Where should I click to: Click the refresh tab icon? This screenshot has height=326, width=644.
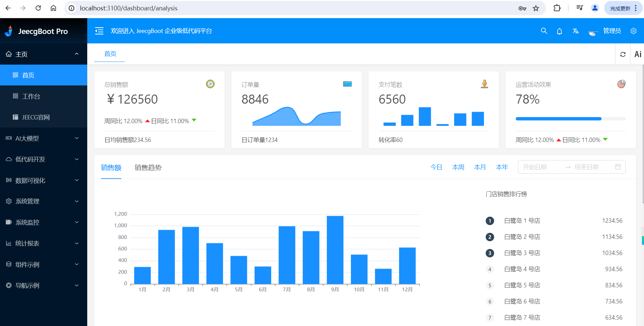click(623, 54)
